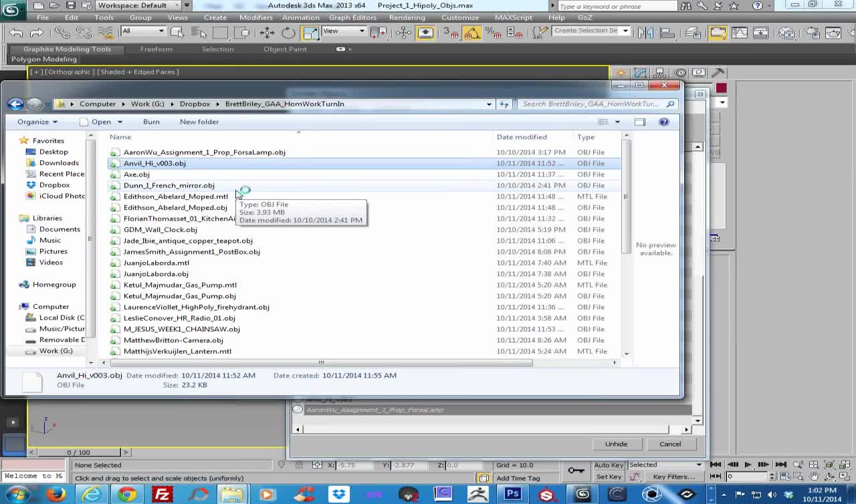Toggle the Percent Snap tool
The width and height of the screenshot is (856, 504).
coord(494,32)
